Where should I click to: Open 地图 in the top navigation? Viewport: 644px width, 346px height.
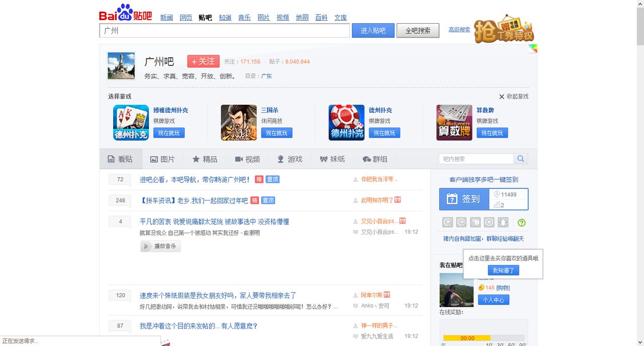click(302, 18)
